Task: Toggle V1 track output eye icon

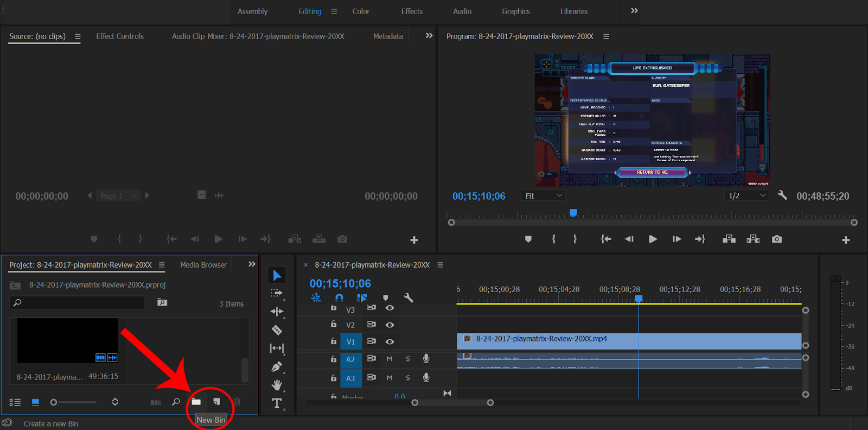Action: tap(390, 342)
